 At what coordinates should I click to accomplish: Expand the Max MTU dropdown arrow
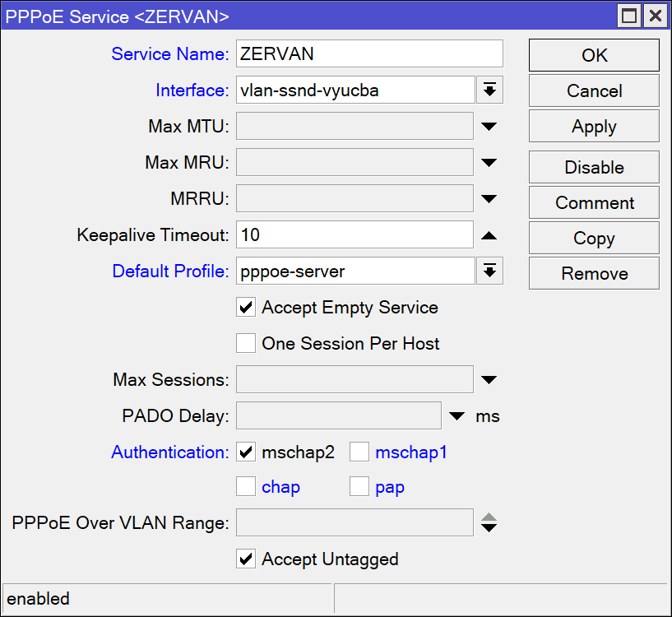click(x=489, y=126)
